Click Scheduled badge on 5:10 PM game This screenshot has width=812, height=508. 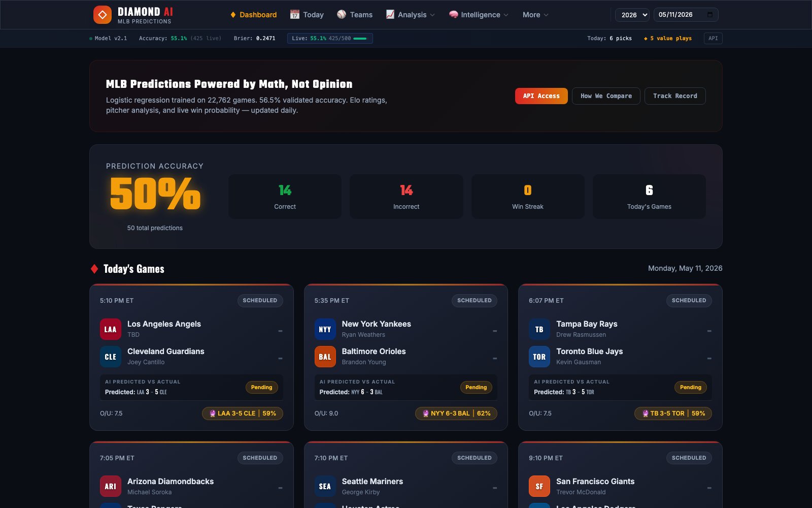260,300
